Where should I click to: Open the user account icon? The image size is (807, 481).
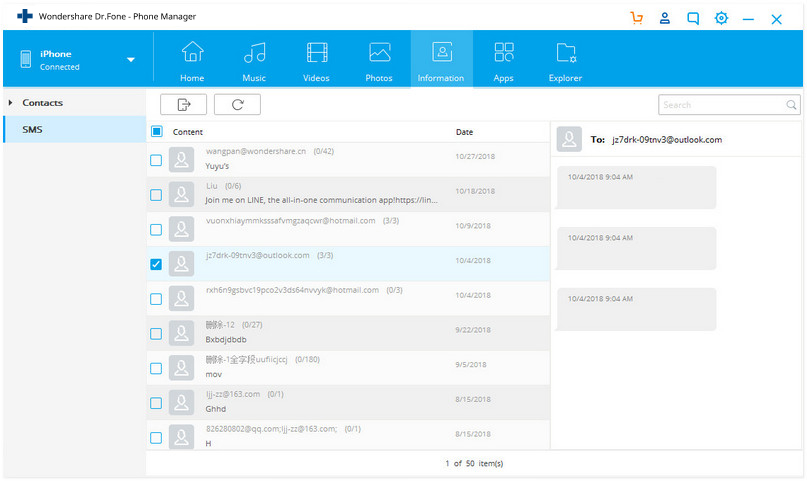click(x=664, y=19)
